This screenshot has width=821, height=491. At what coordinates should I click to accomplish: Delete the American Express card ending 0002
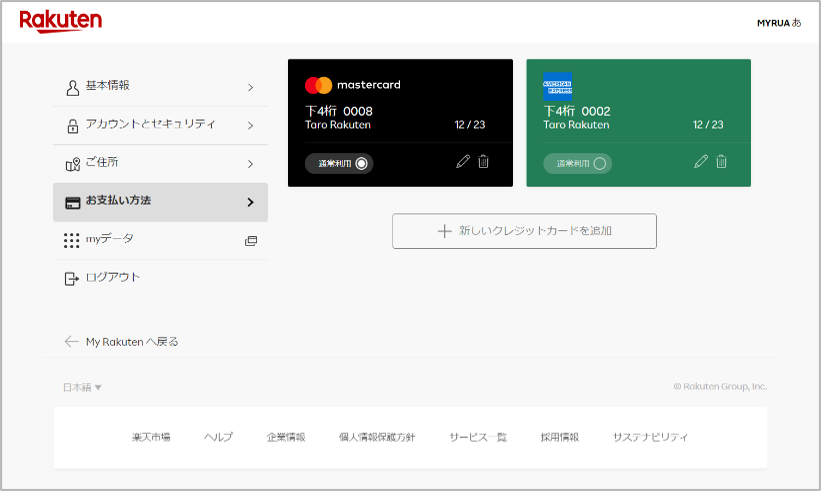[x=722, y=162]
